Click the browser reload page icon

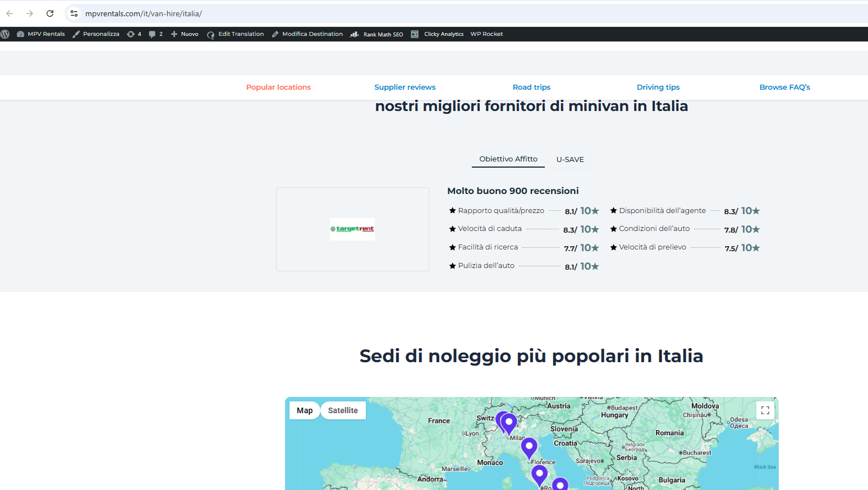(50, 13)
